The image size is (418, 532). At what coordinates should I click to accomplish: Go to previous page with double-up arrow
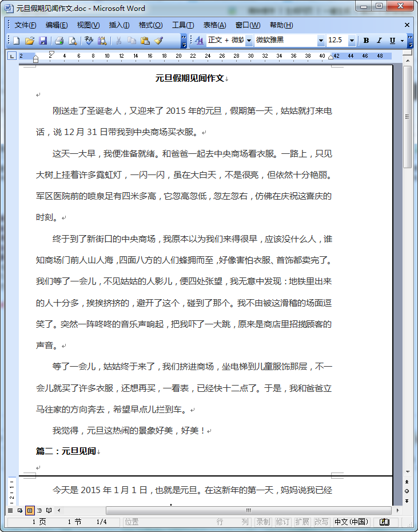(407, 482)
